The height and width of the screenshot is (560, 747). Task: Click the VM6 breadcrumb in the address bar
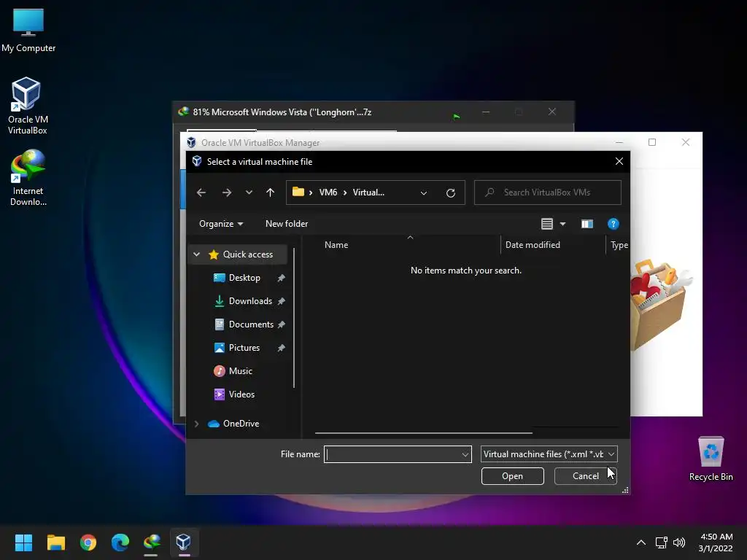click(328, 192)
